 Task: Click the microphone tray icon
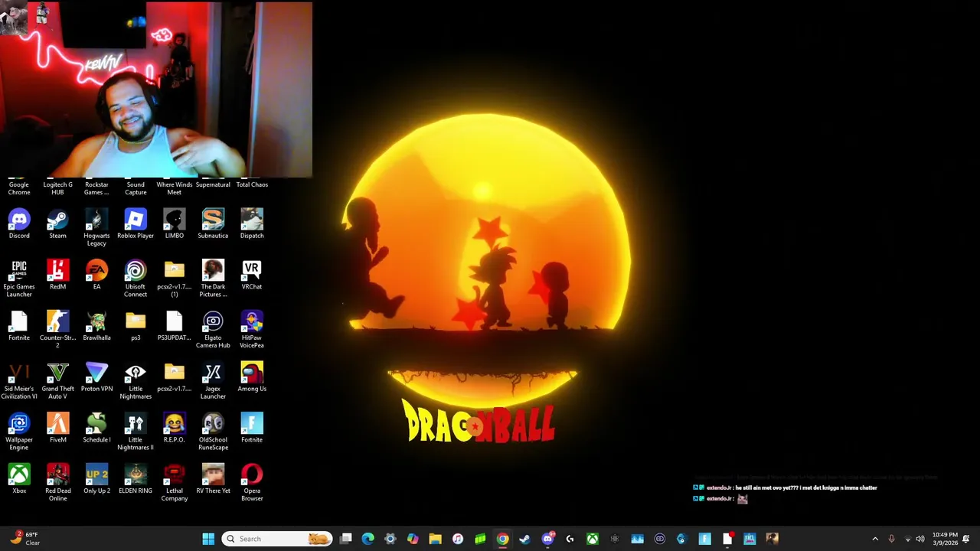pyautogui.click(x=891, y=539)
